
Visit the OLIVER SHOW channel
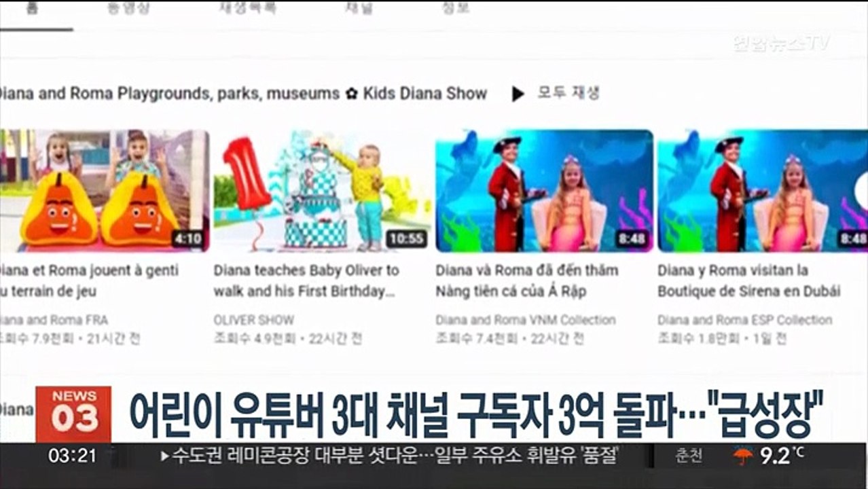(254, 320)
